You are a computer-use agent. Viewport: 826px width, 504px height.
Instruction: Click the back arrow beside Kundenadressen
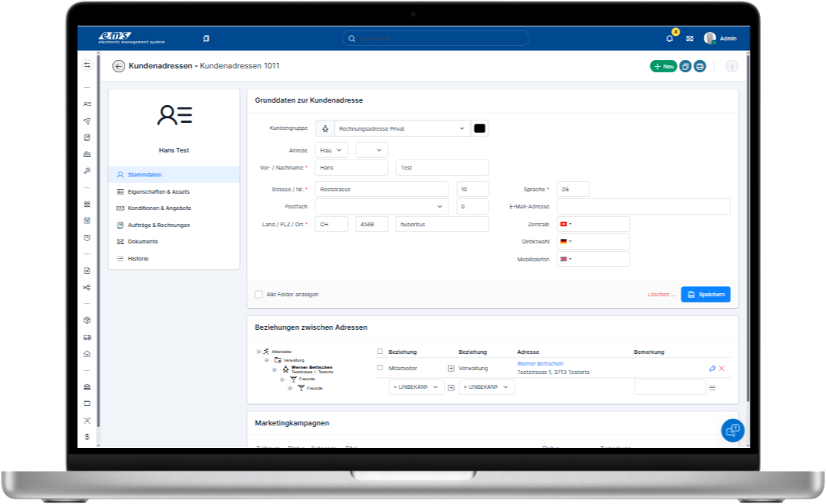118,66
